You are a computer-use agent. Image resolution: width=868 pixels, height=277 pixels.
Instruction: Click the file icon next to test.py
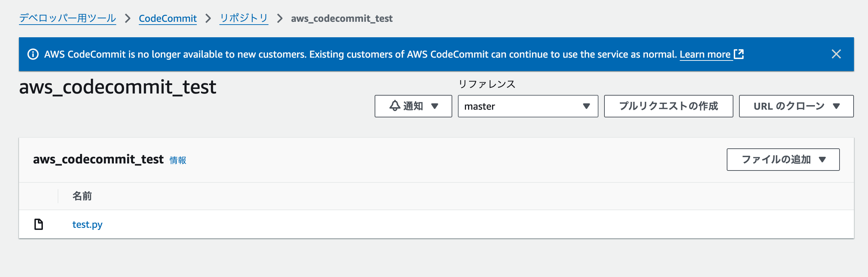click(x=39, y=224)
